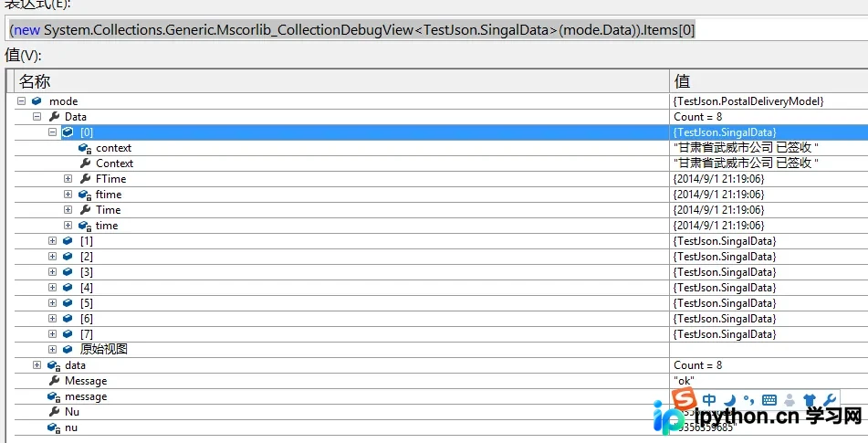Expand the FTime property node
This screenshot has height=443, width=868.
pyautogui.click(x=68, y=178)
